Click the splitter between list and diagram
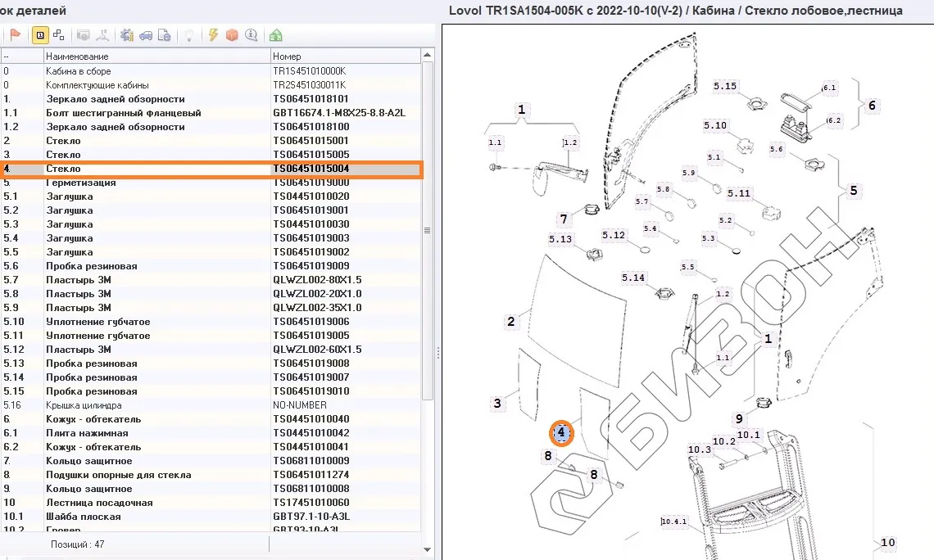 tap(438, 352)
